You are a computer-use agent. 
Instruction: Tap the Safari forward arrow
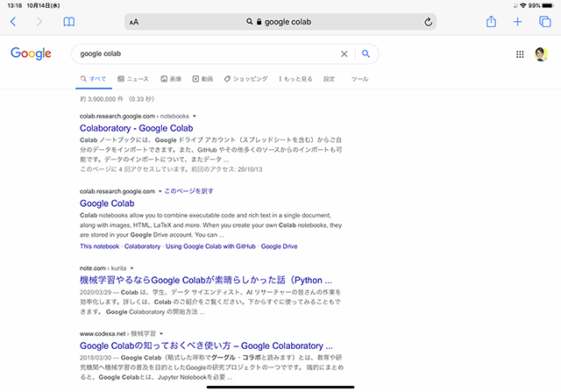[x=39, y=22]
